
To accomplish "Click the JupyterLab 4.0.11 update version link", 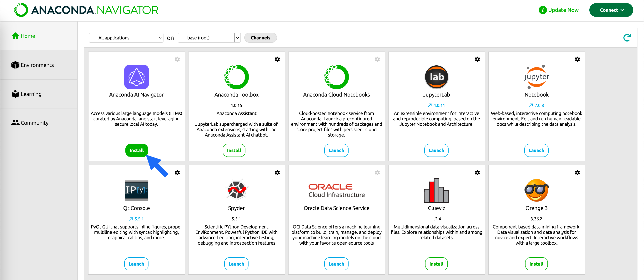I will (436, 106).
